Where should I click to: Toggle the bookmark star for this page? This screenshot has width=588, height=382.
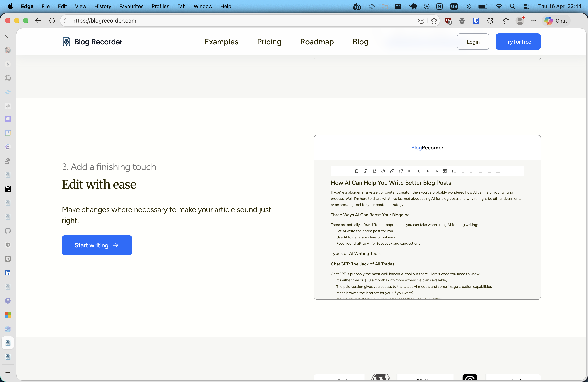(x=434, y=21)
